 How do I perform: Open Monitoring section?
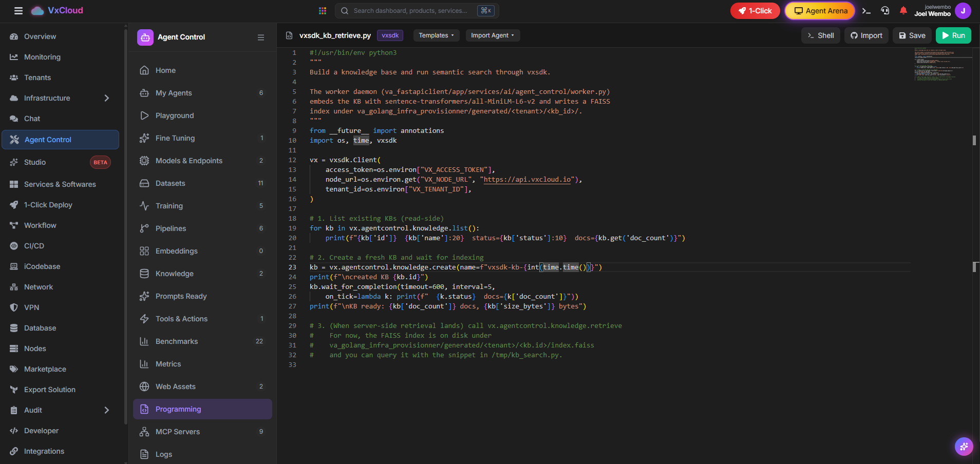pyautogui.click(x=62, y=57)
